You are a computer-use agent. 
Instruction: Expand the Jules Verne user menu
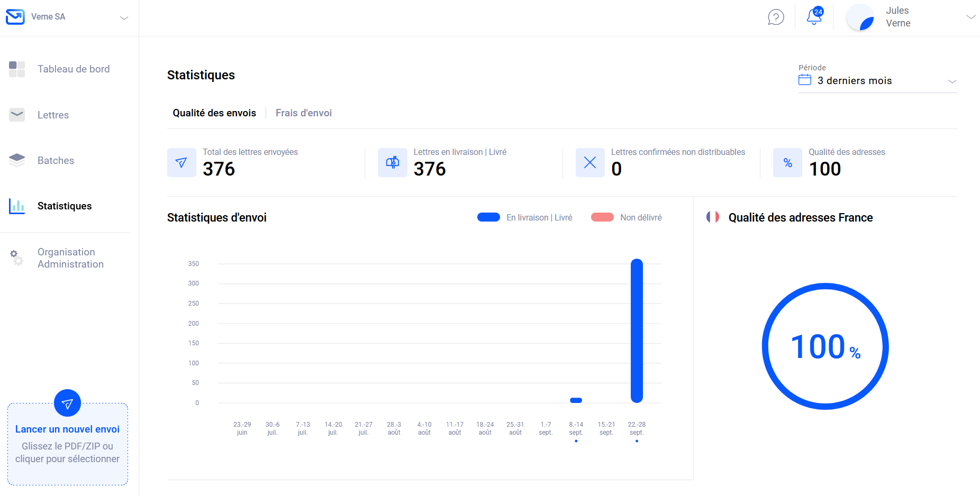point(970,17)
